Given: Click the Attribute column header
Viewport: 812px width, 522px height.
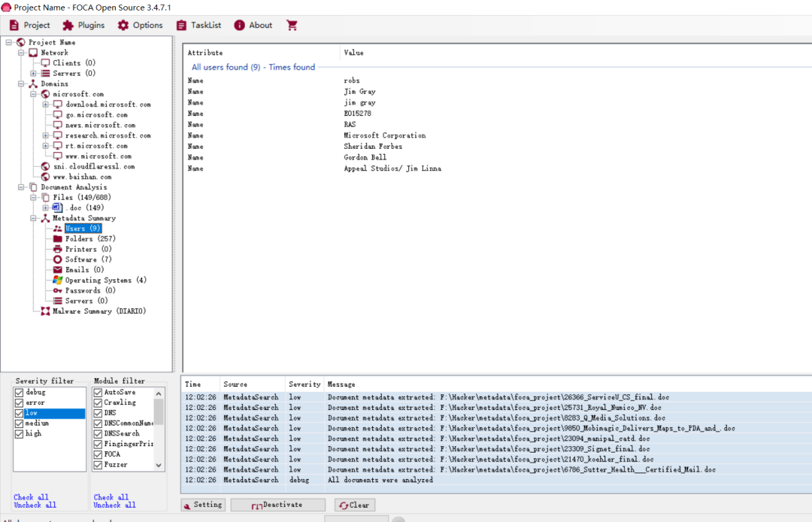Looking at the screenshot, I should point(262,53).
